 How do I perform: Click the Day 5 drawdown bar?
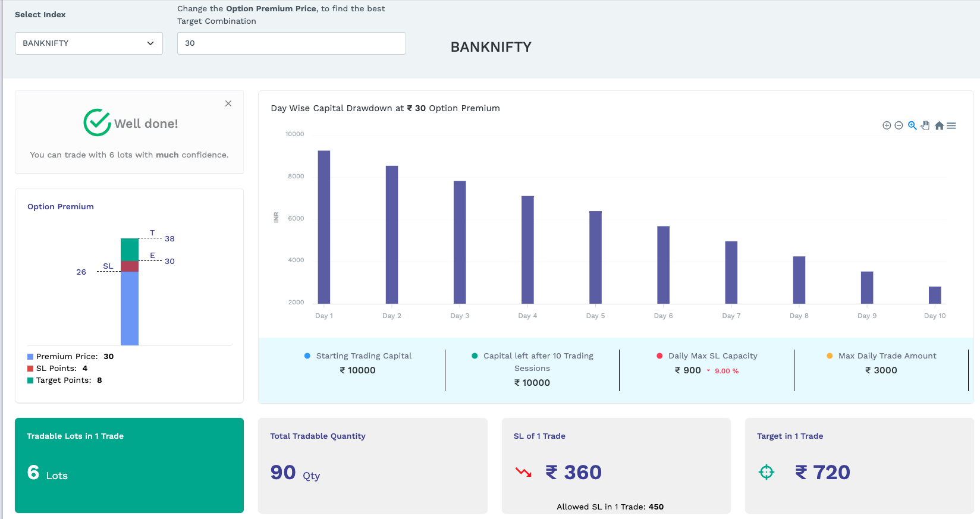point(595,257)
